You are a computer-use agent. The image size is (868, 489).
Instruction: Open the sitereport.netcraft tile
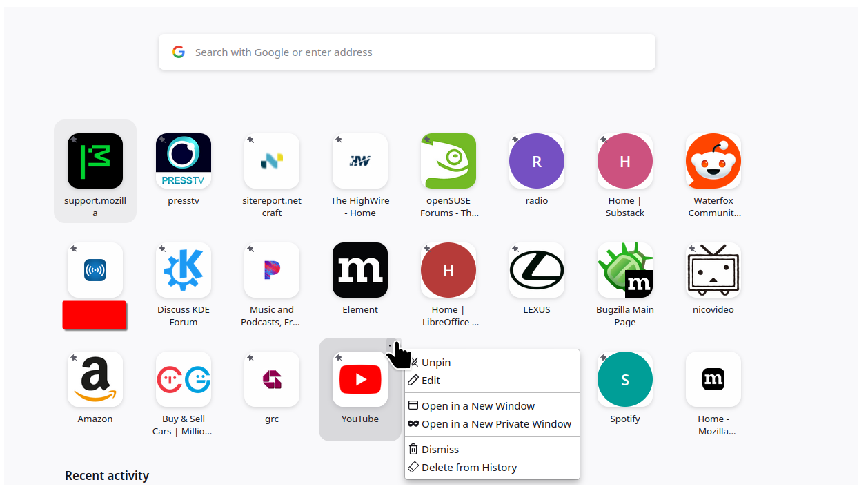[x=272, y=161]
